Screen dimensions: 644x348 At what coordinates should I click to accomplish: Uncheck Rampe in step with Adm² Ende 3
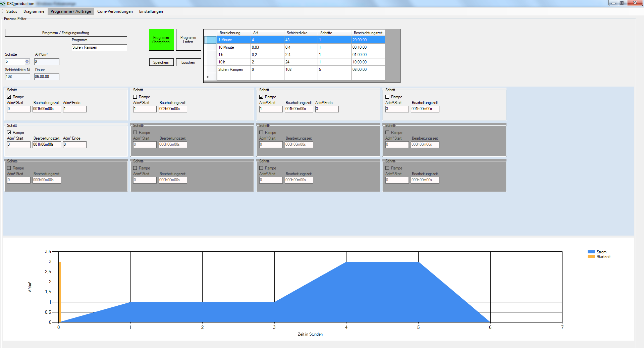[x=261, y=97]
